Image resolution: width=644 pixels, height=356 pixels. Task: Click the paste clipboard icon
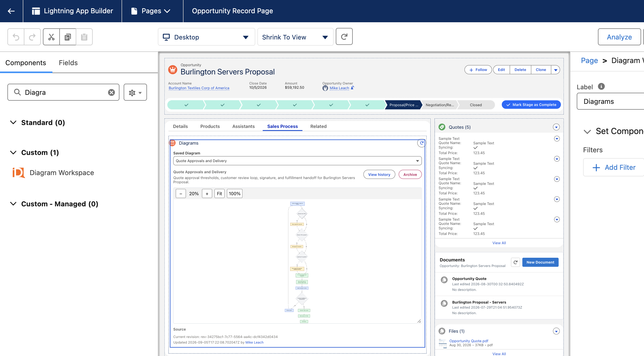[x=84, y=37]
